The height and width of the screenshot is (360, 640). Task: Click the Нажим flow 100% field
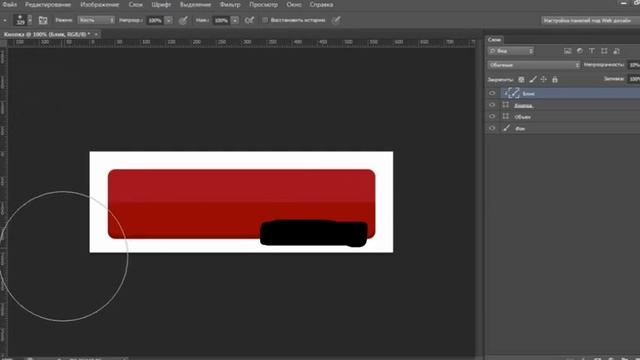pos(221,20)
